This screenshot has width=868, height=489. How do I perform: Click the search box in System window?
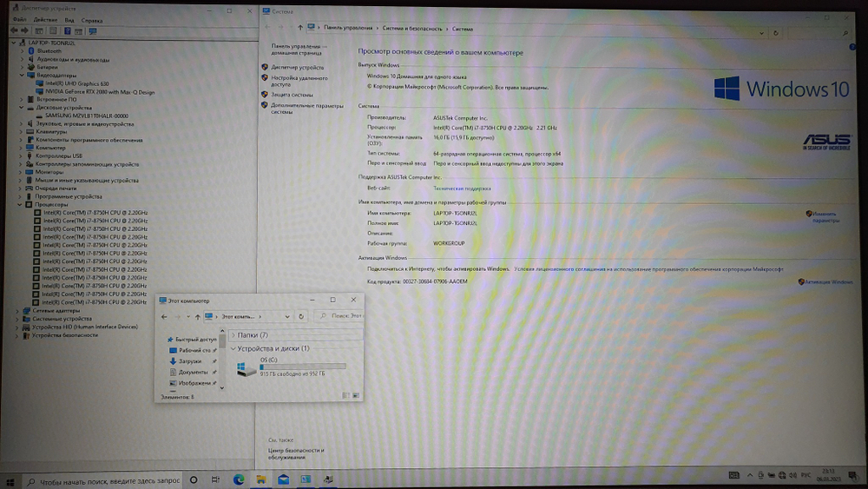click(x=819, y=34)
